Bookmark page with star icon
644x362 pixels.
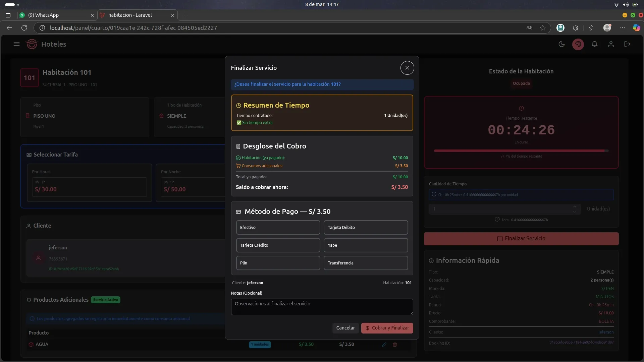pyautogui.click(x=543, y=28)
